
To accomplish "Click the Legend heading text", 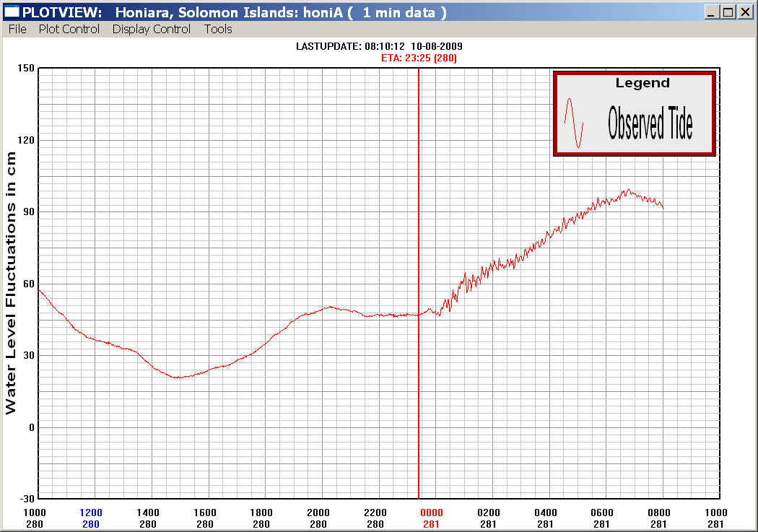I will [x=642, y=83].
